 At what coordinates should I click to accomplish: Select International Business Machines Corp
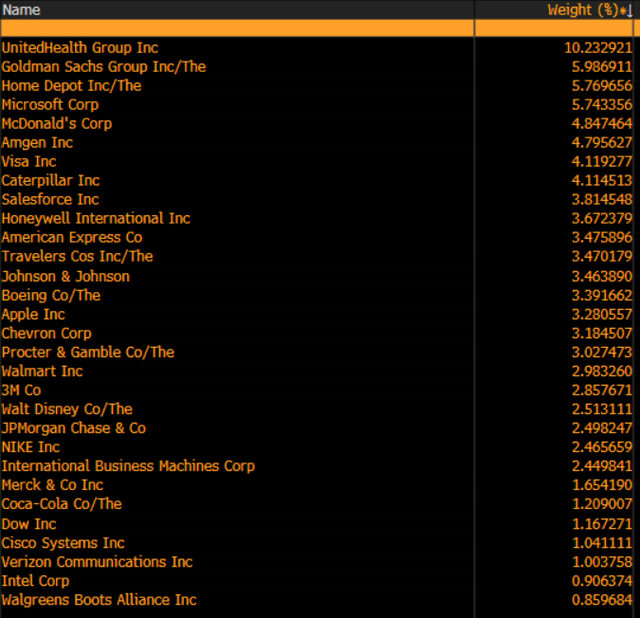128,466
